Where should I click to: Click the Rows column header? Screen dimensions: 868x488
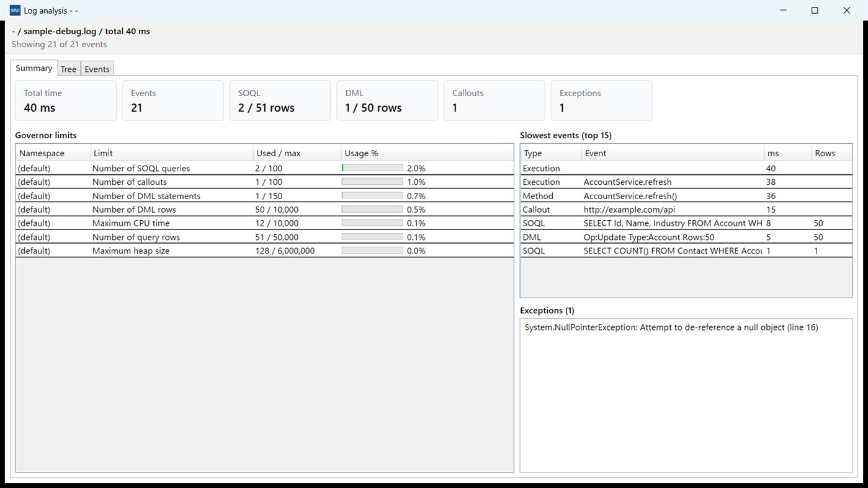832,153
